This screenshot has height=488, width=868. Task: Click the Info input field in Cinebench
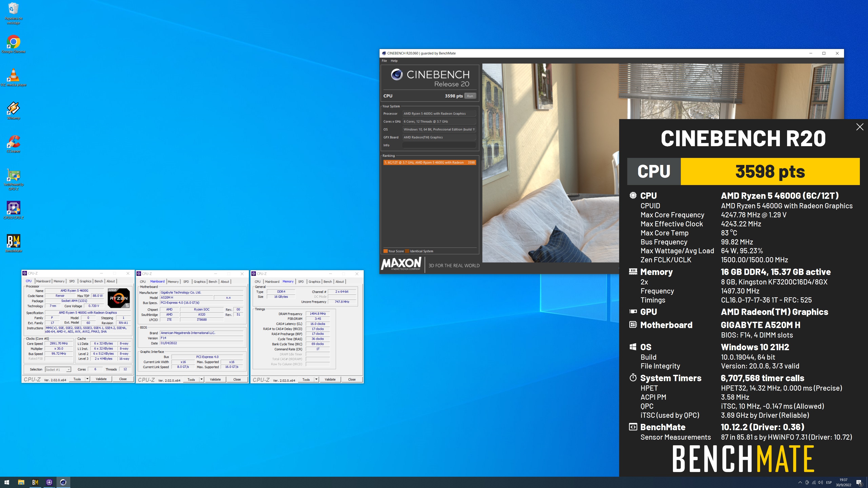tap(439, 145)
